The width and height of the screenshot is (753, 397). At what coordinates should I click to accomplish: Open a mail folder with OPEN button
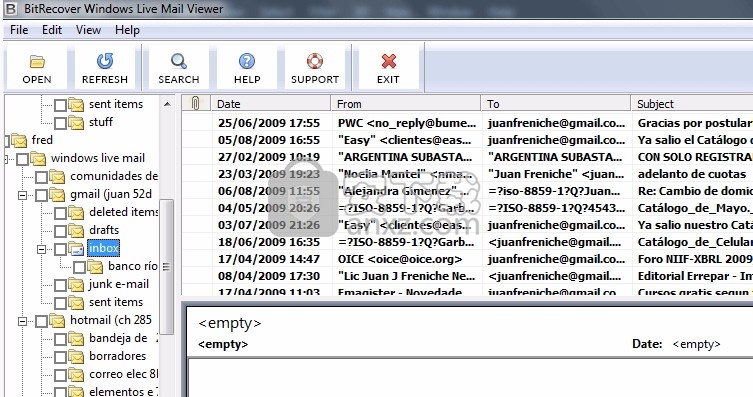coord(36,68)
